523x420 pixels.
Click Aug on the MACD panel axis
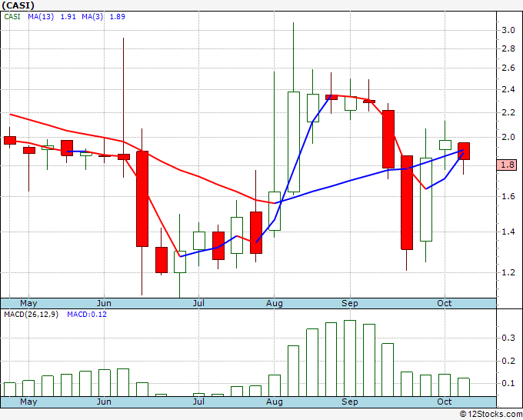(274, 402)
